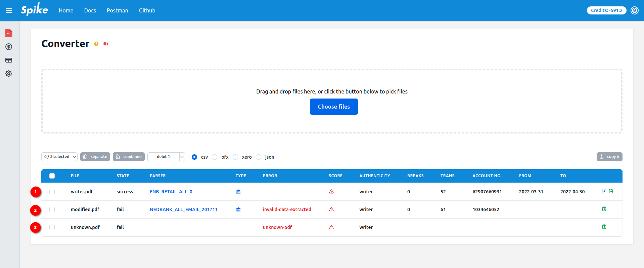Choose the json format radio button
This screenshot has height=268, width=644.
259,157
